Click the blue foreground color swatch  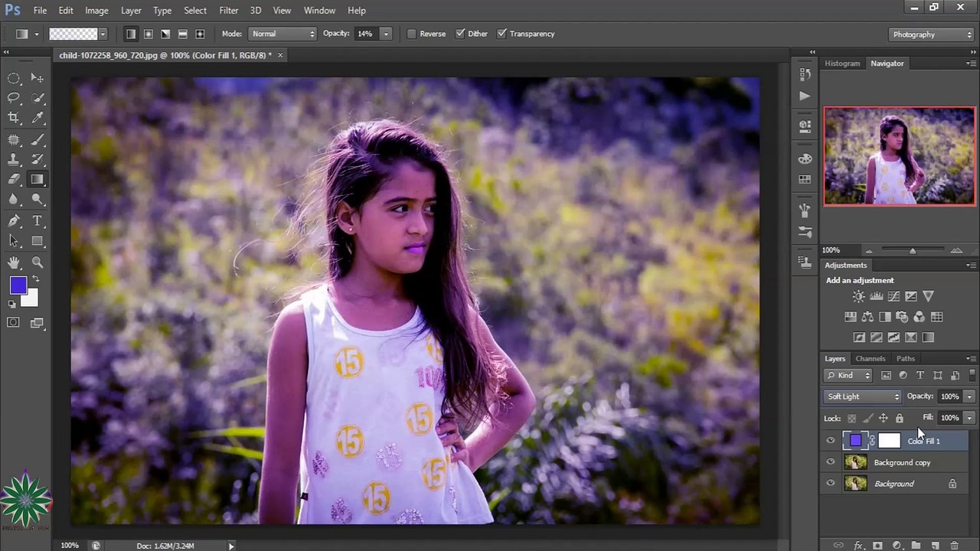click(18, 285)
